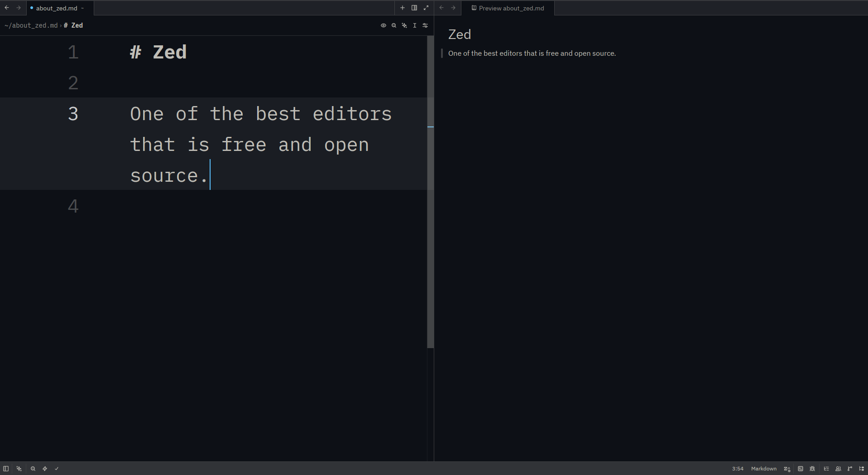The width and height of the screenshot is (868, 475).
Task: Open project search from status bar
Action: (33, 469)
